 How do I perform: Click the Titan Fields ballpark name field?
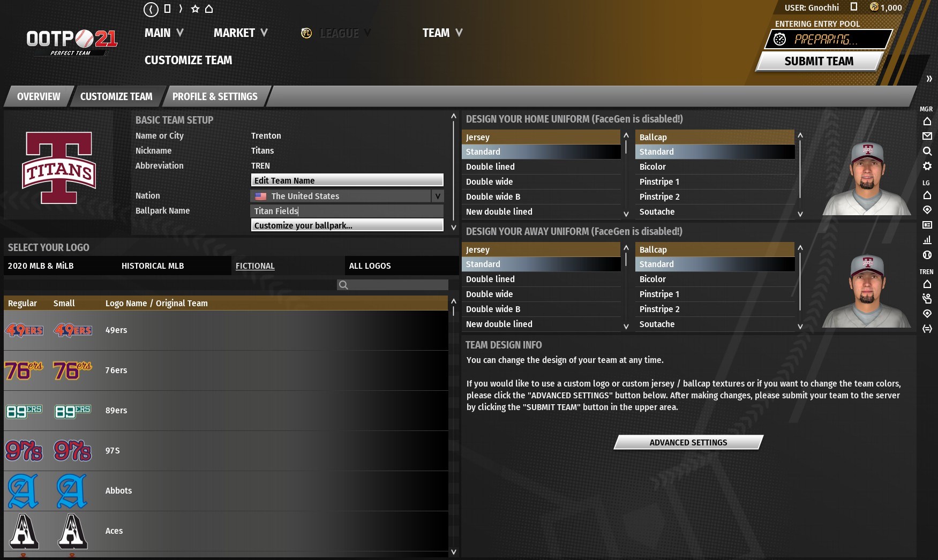click(x=347, y=211)
